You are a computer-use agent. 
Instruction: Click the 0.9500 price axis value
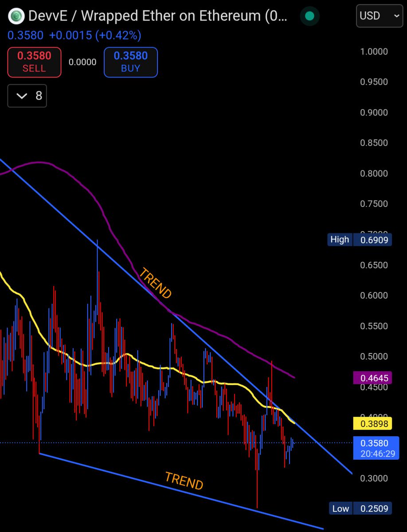[x=374, y=82]
